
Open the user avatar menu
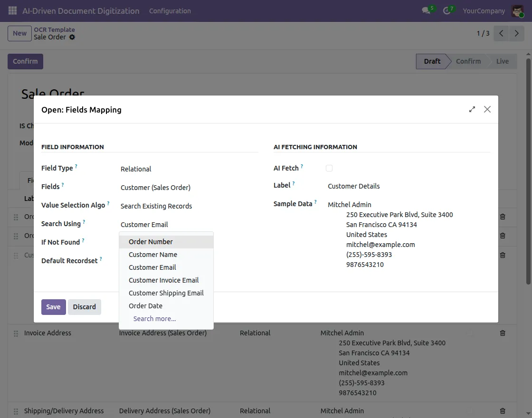(x=517, y=11)
